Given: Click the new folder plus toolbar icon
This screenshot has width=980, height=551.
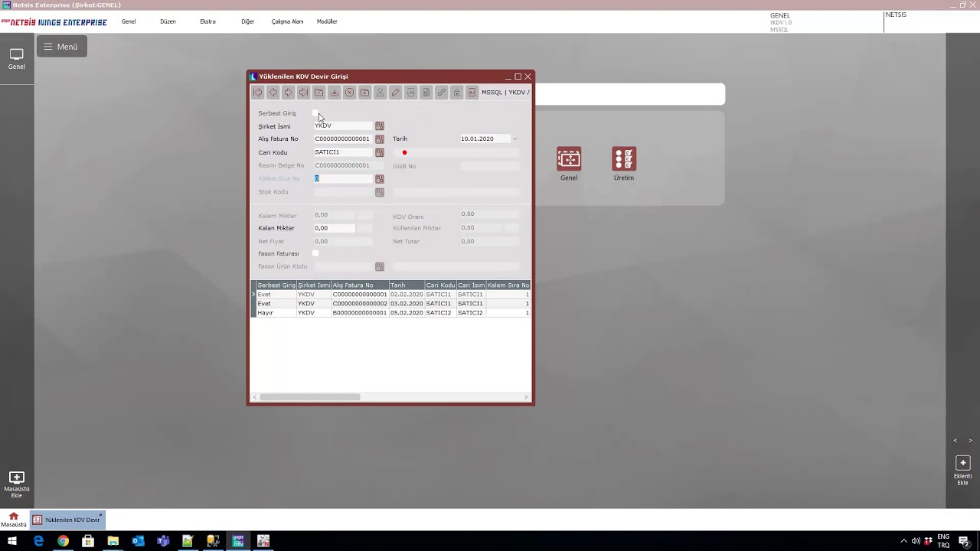Looking at the screenshot, I should 365,93.
